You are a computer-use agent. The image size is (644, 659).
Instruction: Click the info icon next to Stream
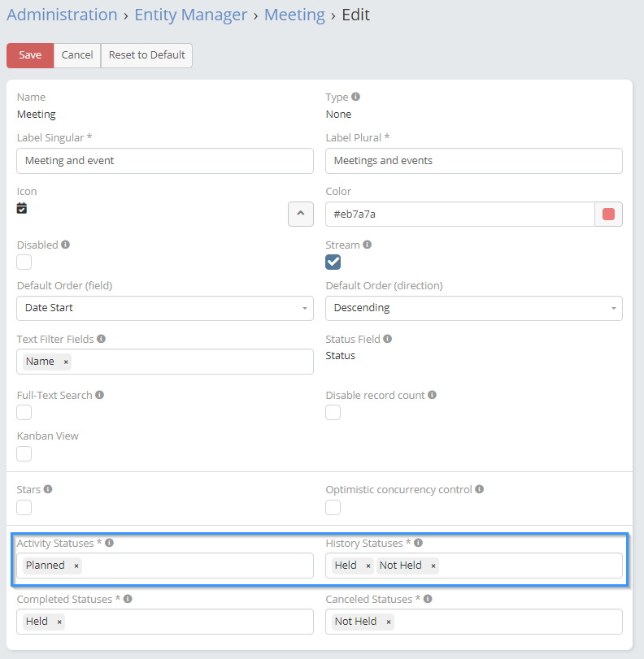(x=368, y=245)
